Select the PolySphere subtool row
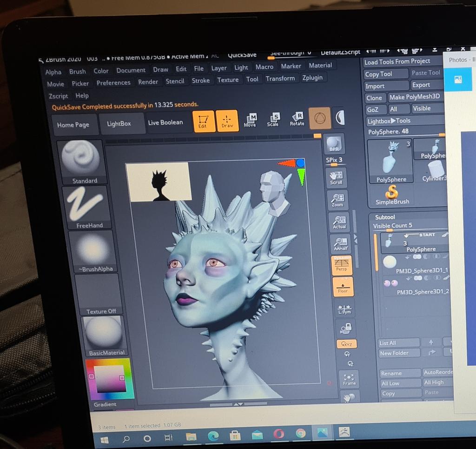The image size is (476, 449). (x=414, y=243)
